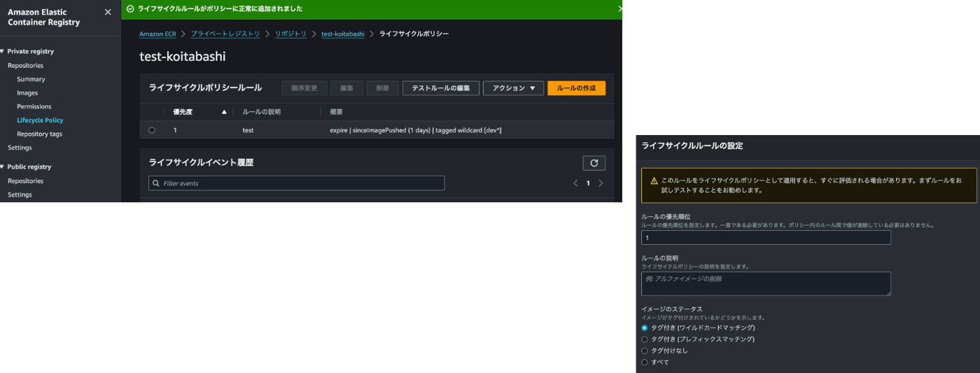
Task: Click the rule summary text expire sinceImagePushed
Action: pos(416,130)
